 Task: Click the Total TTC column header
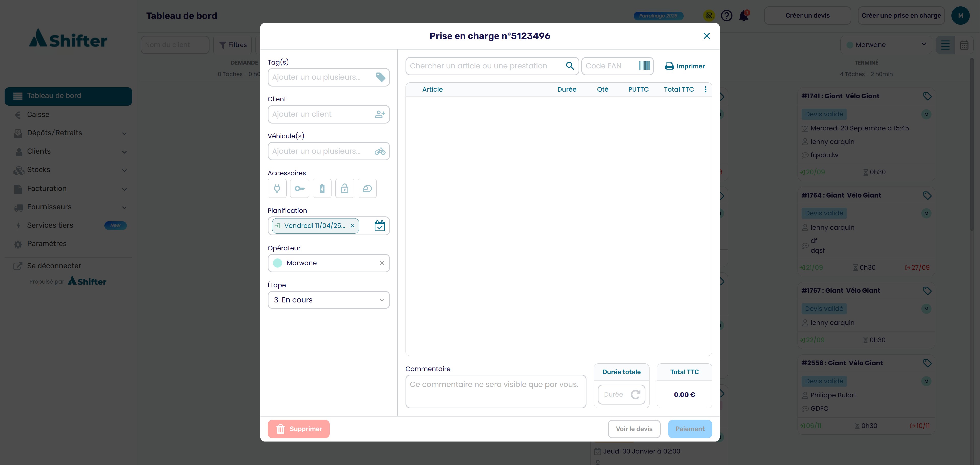[x=679, y=89]
